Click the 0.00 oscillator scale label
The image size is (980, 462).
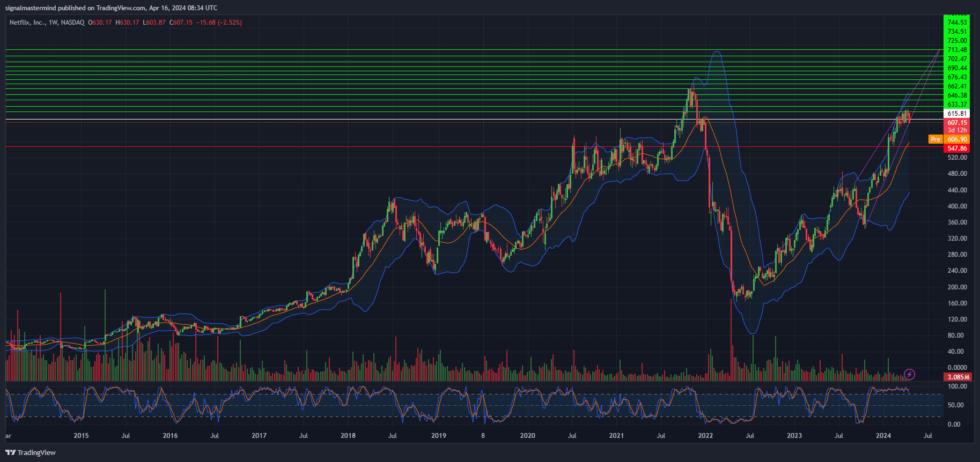pyautogui.click(x=954, y=424)
